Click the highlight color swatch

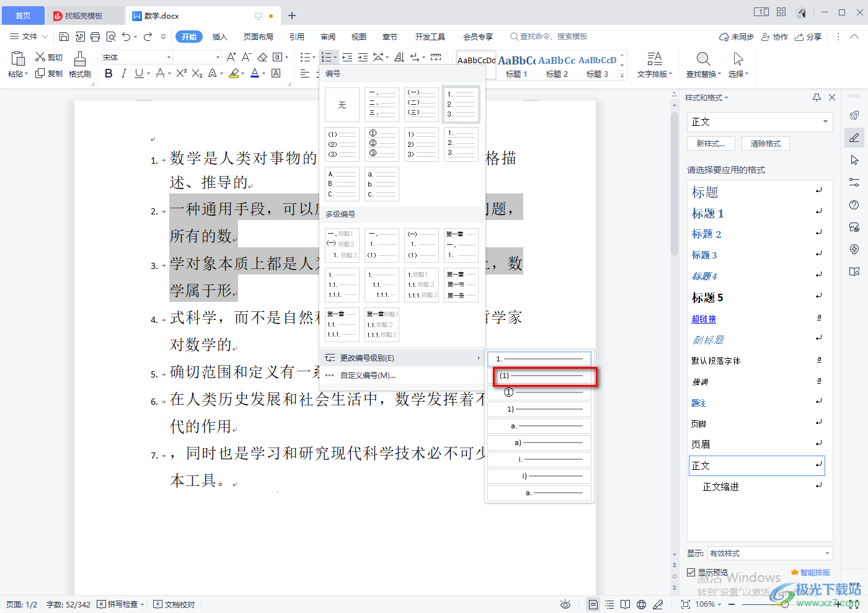click(x=234, y=73)
